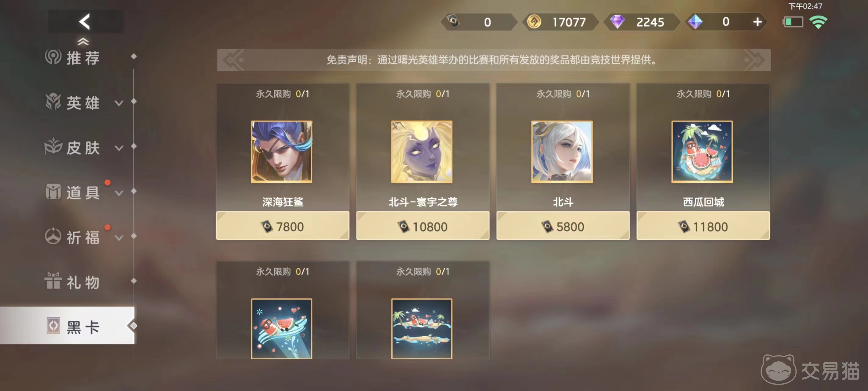The image size is (868, 391).
Task: Tap the purple gem currency icon
Action: click(617, 22)
